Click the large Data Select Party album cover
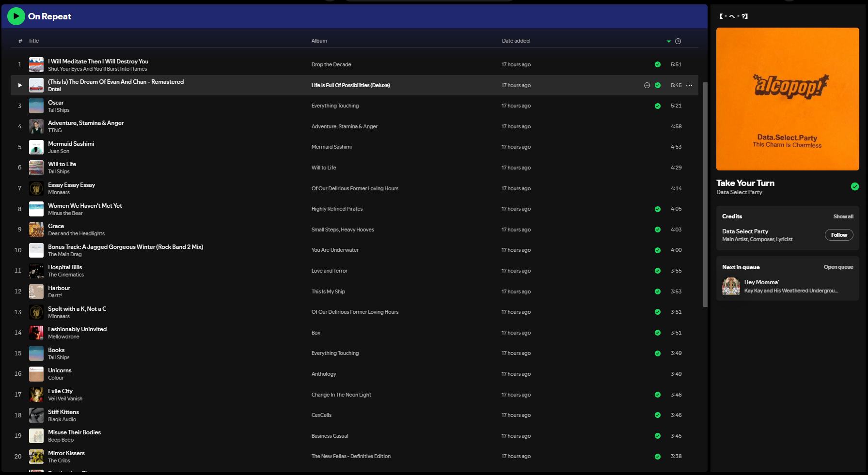Screen dimensions: 868x475 [x=788, y=99]
